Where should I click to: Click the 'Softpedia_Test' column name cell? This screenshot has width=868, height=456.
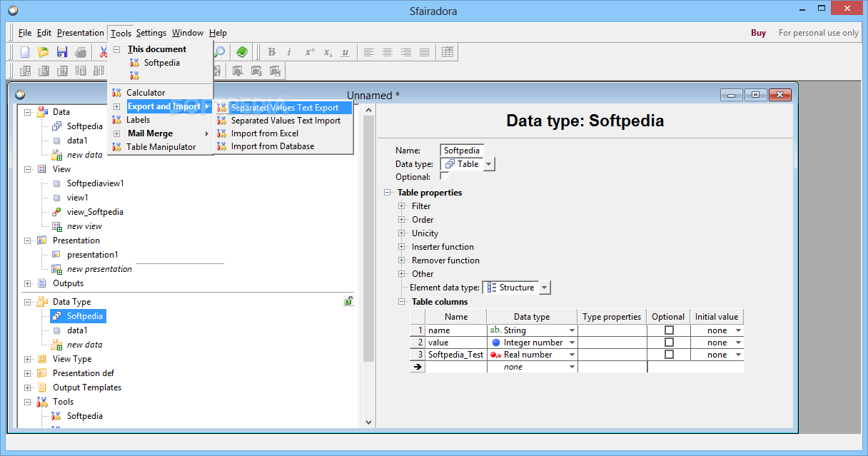pos(455,355)
